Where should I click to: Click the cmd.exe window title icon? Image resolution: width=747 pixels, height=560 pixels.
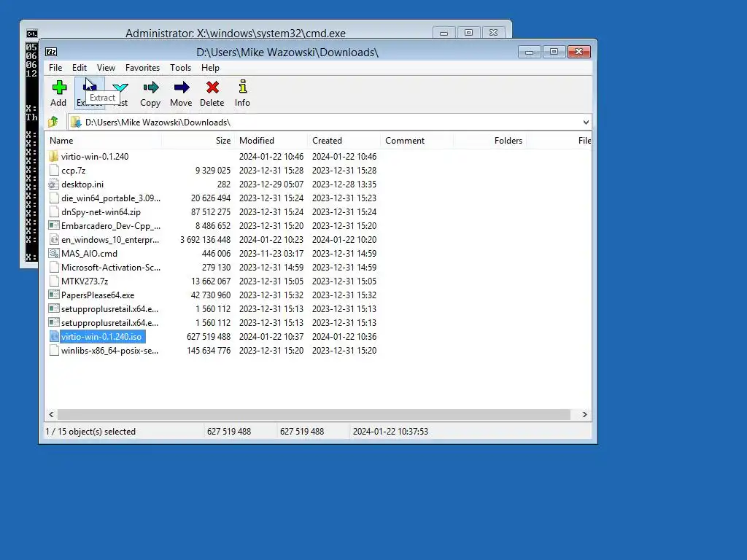pyautogui.click(x=32, y=34)
